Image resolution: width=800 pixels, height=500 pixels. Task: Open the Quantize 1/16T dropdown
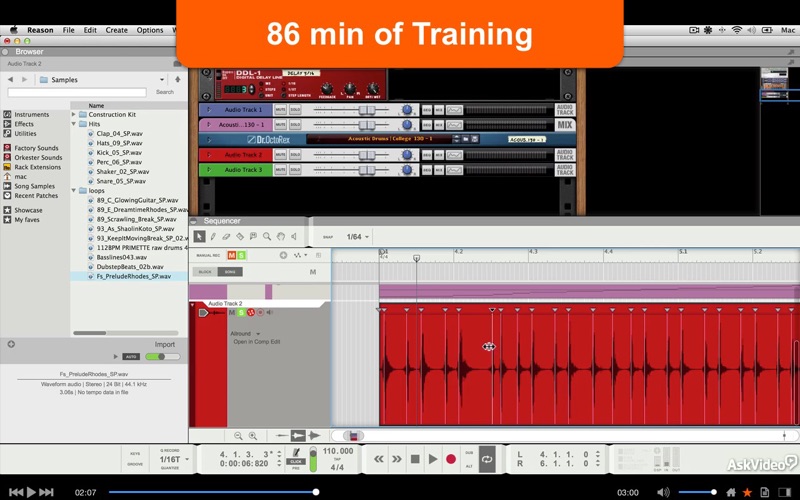coord(174,459)
